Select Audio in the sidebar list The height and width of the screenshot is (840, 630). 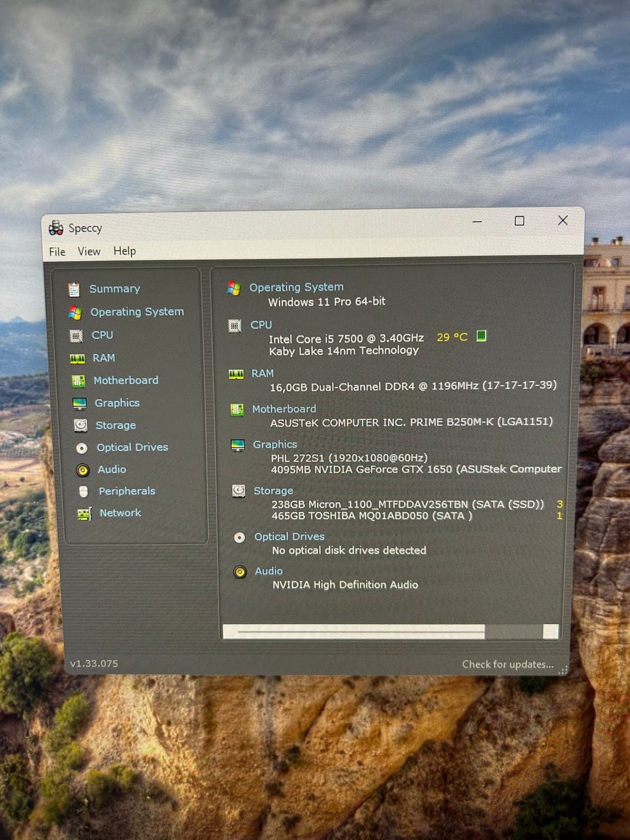(x=112, y=470)
